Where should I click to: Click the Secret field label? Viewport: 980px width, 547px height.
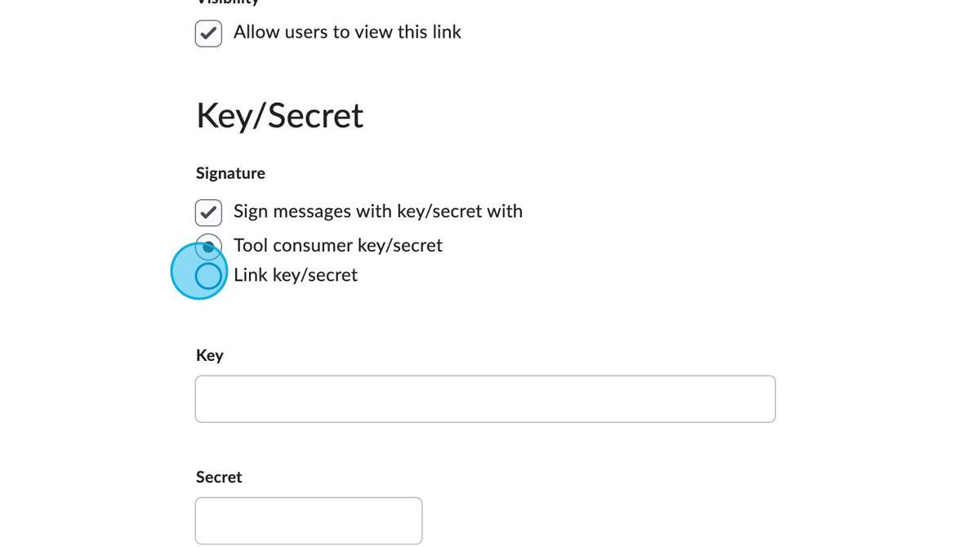(x=218, y=477)
